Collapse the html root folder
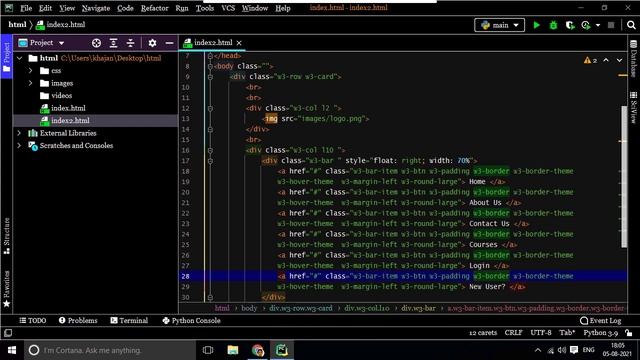 [19, 58]
